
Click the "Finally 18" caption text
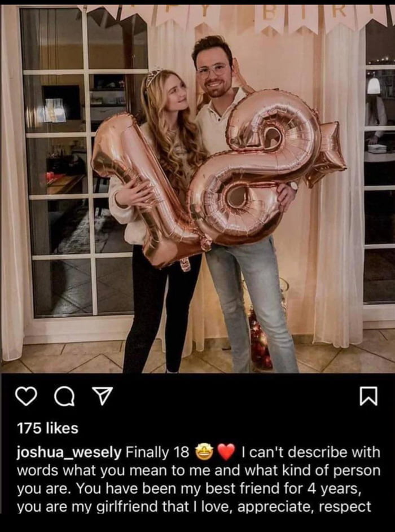coord(157,452)
